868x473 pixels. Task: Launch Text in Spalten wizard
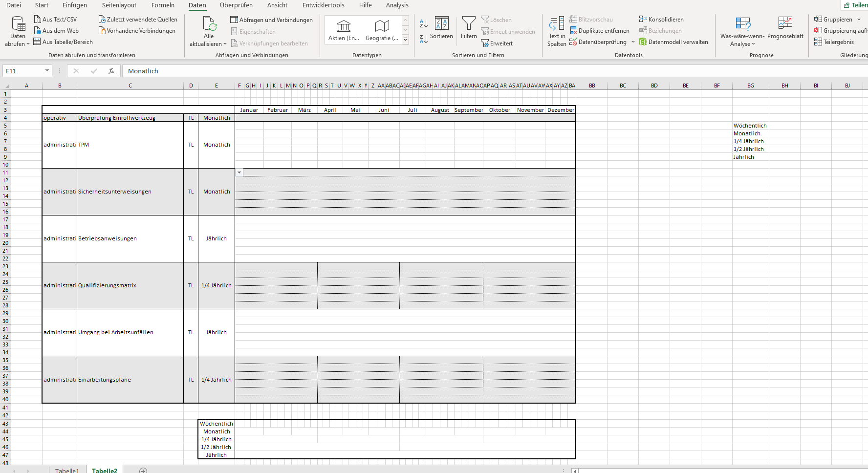pyautogui.click(x=557, y=31)
